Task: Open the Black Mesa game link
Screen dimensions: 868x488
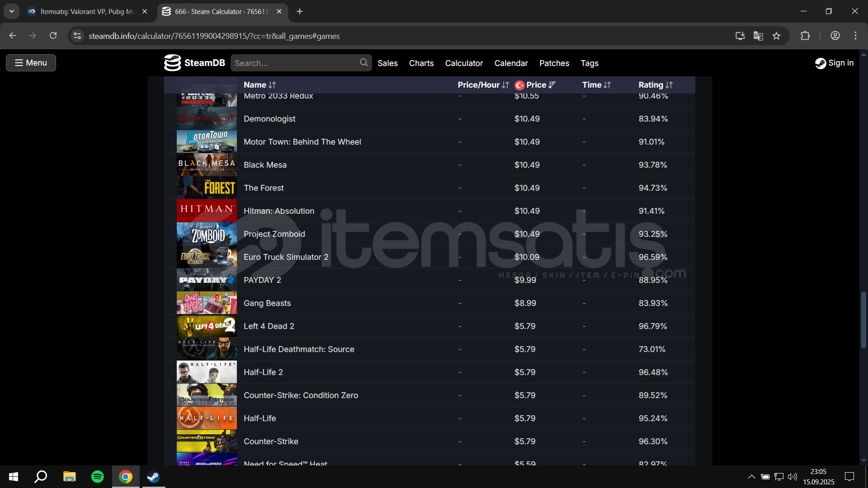Action: coord(265,164)
